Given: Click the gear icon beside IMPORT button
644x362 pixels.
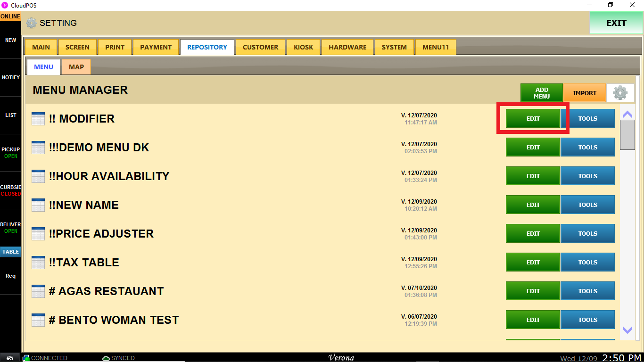Looking at the screenshot, I should click(620, 93).
